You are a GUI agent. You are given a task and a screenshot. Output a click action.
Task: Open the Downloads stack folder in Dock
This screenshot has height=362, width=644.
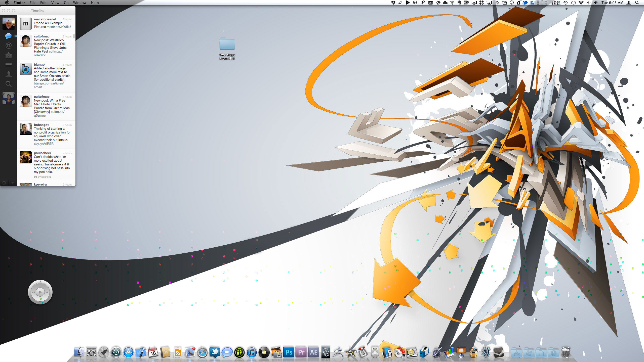coord(553,353)
